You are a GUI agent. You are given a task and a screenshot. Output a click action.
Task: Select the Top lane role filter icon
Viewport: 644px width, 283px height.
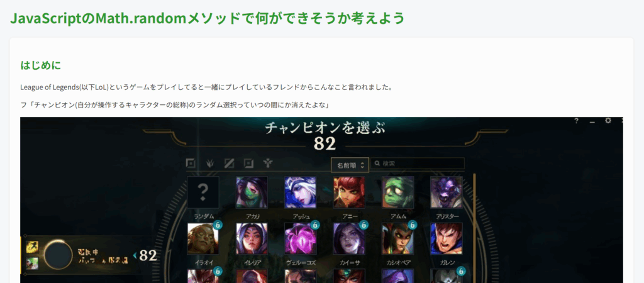191,164
